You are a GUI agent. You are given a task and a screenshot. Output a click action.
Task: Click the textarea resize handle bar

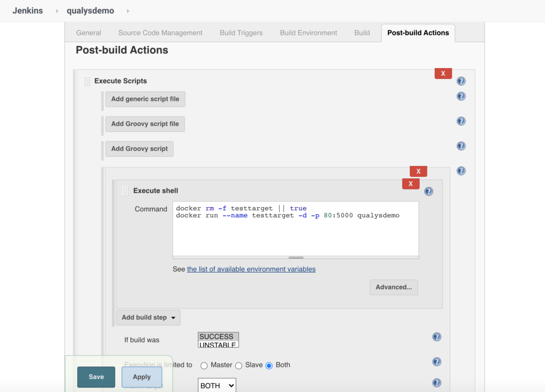pyautogui.click(x=296, y=258)
